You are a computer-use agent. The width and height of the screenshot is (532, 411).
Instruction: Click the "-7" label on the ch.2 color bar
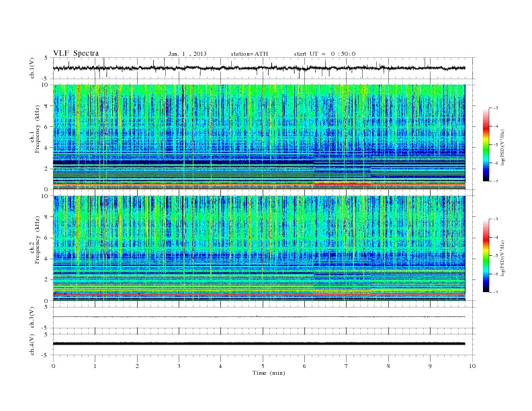click(x=496, y=292)
